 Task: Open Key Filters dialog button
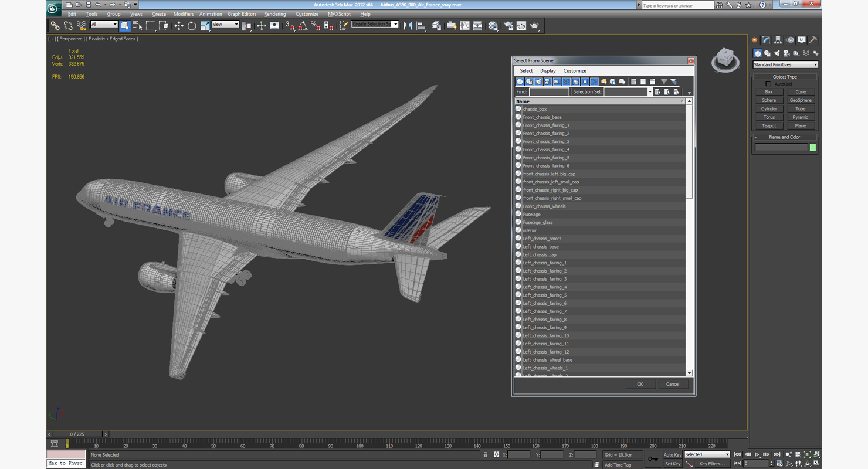click(711, 464)
